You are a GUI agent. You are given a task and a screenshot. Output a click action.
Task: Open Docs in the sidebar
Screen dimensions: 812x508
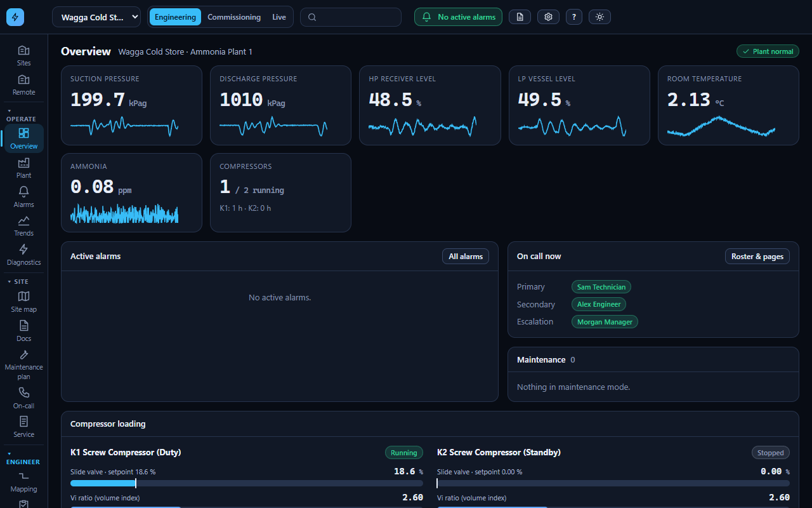[23, 331]
